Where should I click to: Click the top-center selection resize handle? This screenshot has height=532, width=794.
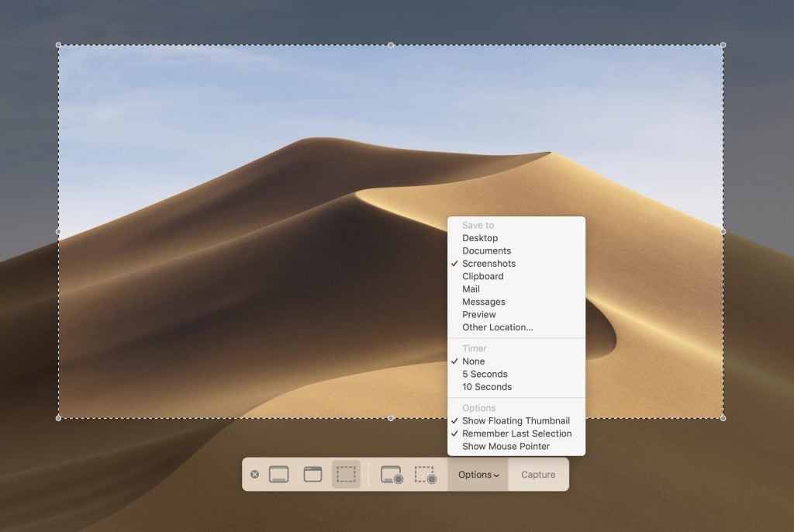(392, 45)
